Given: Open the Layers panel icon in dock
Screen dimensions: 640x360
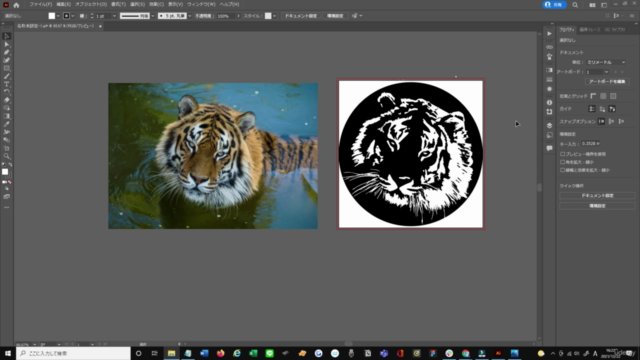Looking at the screenshot, I should pyautogui.click(x=549, y=125).
